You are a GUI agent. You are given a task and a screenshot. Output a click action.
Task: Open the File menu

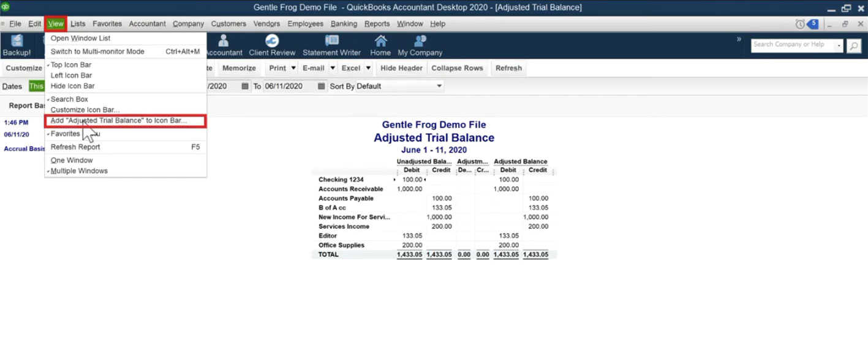tap(15, 24)
